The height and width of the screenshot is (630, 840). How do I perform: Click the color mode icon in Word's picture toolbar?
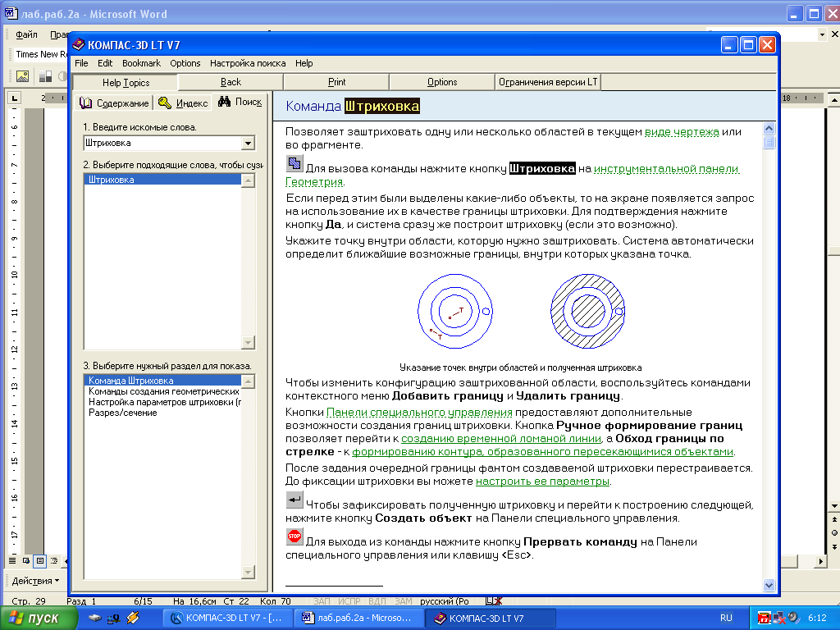[x=46, y=76]
